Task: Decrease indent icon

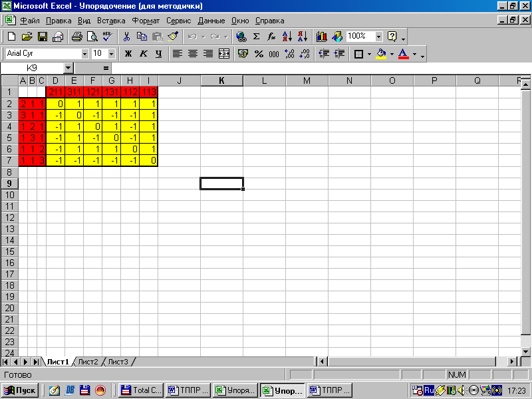Action: point(324,54)
